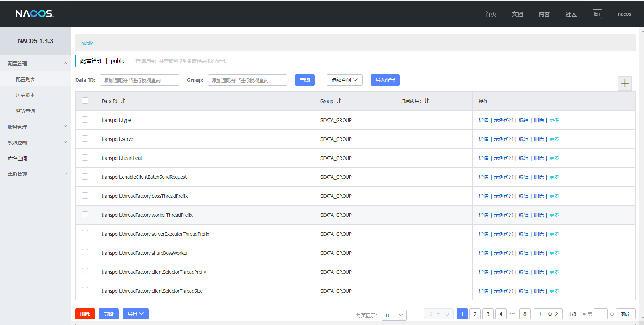644x325 pixels.
Task: Open the 高级查询 advanced query dropdown
Action: coord(344,80)
